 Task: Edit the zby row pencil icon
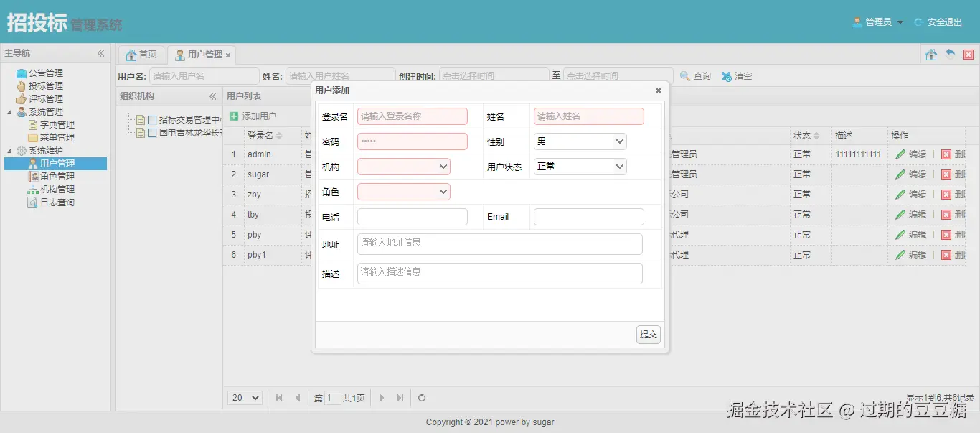point(900,195)
